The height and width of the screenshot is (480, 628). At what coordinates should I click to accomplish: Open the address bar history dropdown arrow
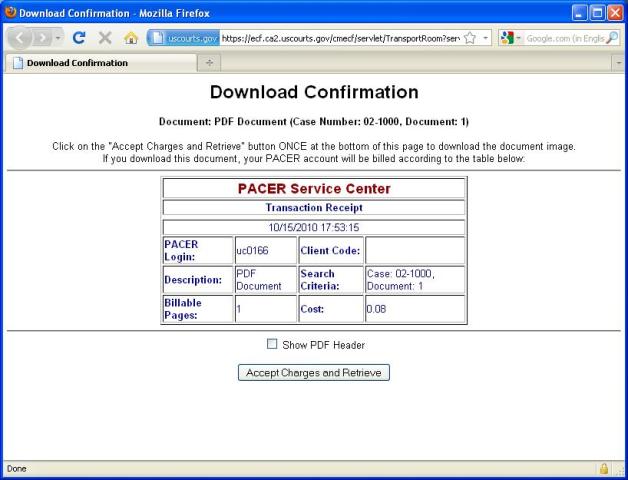coord(485,38)
